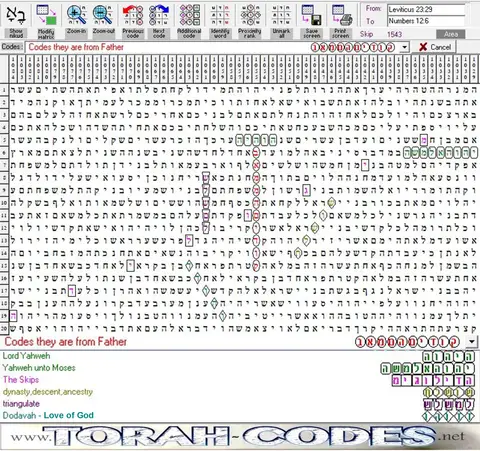Image resolution: width=480 pixels, height=451 pixels.
Task: Cancel the current code search
Action: pyautogui.click(x=435, y=47)
